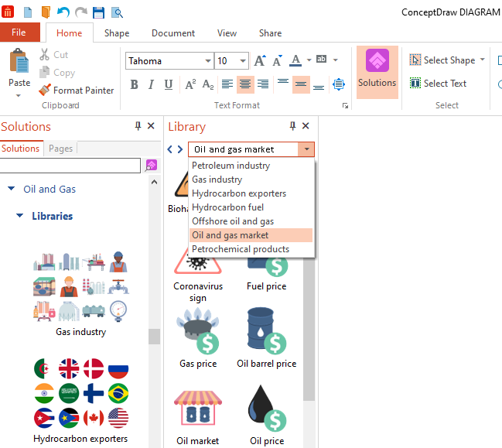
Task: Select Hydrocarbon fuel from library list
Action: click(x=251, y=207)
